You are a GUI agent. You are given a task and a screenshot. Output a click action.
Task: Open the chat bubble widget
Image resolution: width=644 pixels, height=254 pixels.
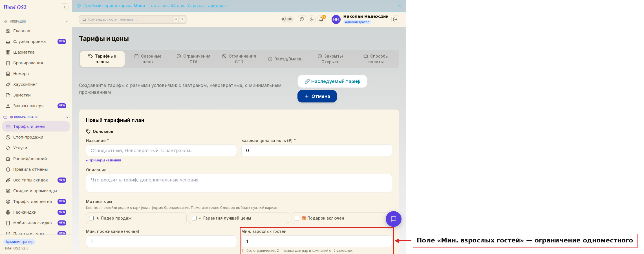[x=394, y=219]
